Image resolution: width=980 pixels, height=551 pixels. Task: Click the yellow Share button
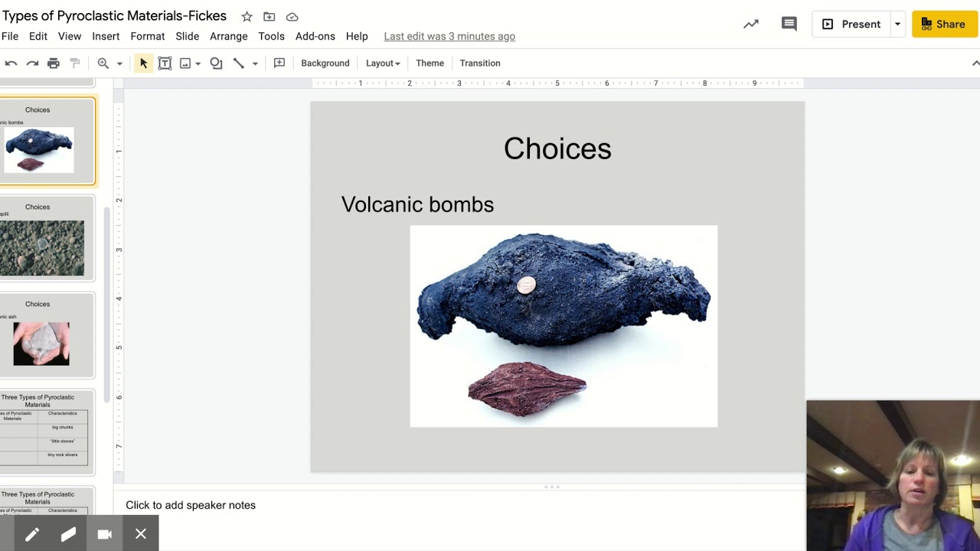(x=945, y=24)
